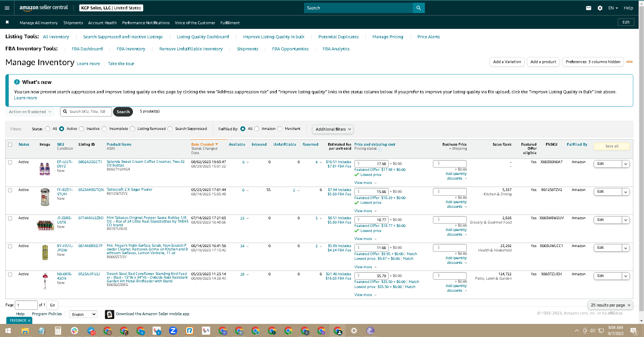Viewport: 644px width, 337px height.
Task: Click the Go page button
Action: (52, 305)
